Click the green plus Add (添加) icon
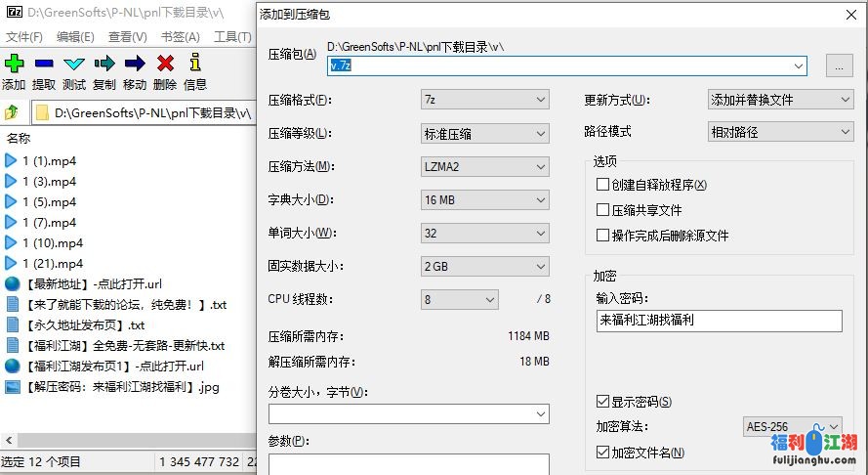 14,64
